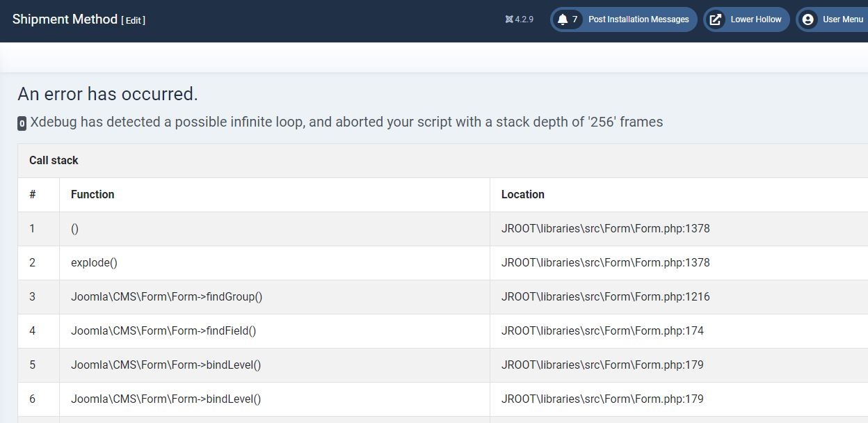Select the Form->findGroup() row entry
This screenshot has width=868, height=423.
coord(166,296)
